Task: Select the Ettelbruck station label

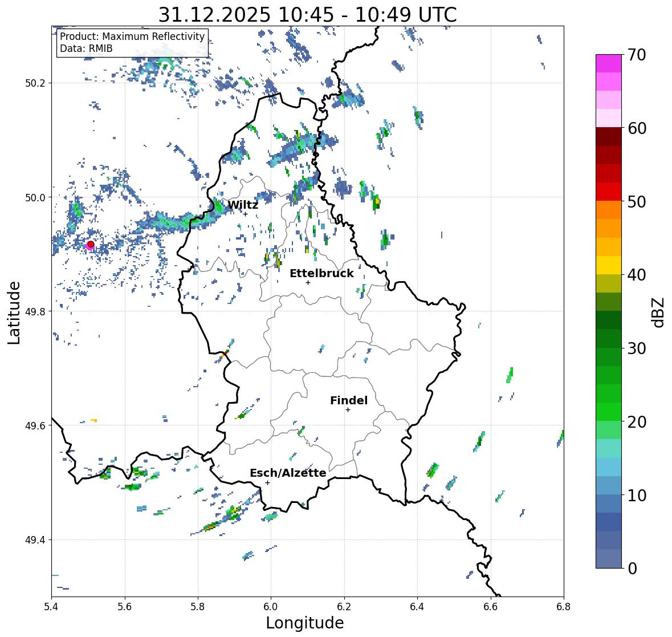Action: click(321, 274)
